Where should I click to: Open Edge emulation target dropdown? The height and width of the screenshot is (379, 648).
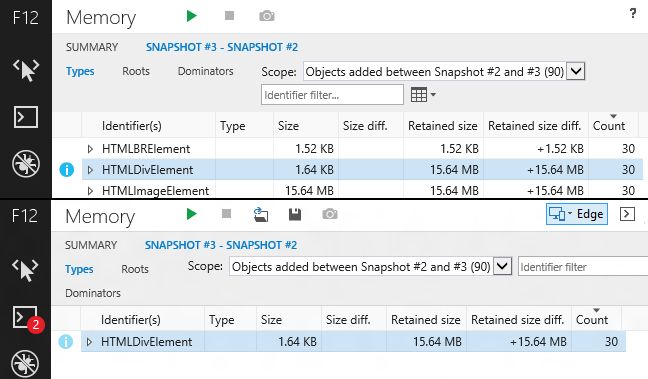point(577,214)
